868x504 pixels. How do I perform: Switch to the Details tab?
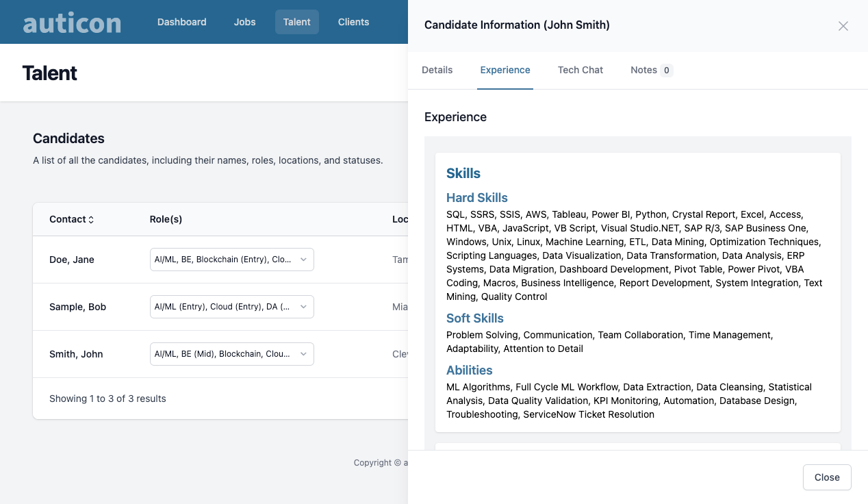(x=437, y=70)
